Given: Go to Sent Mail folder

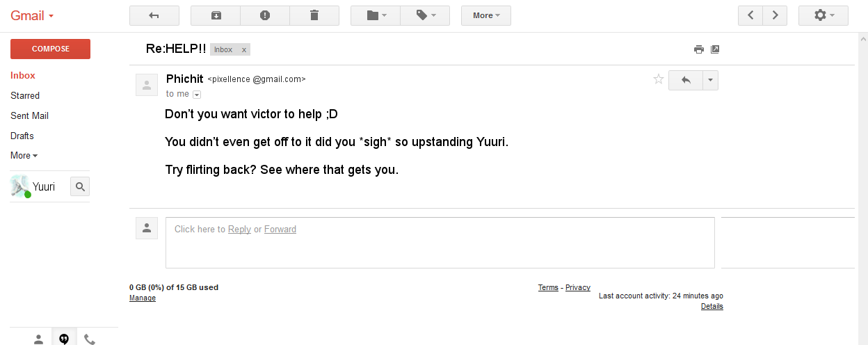Looking at the screenshot, I should (x=29, y=115).
